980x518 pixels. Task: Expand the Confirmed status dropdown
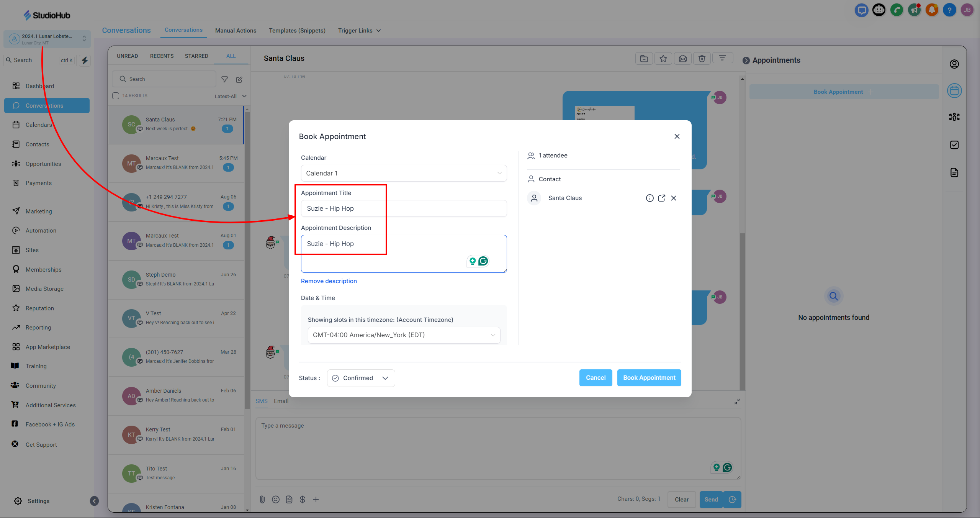(361, 378)
